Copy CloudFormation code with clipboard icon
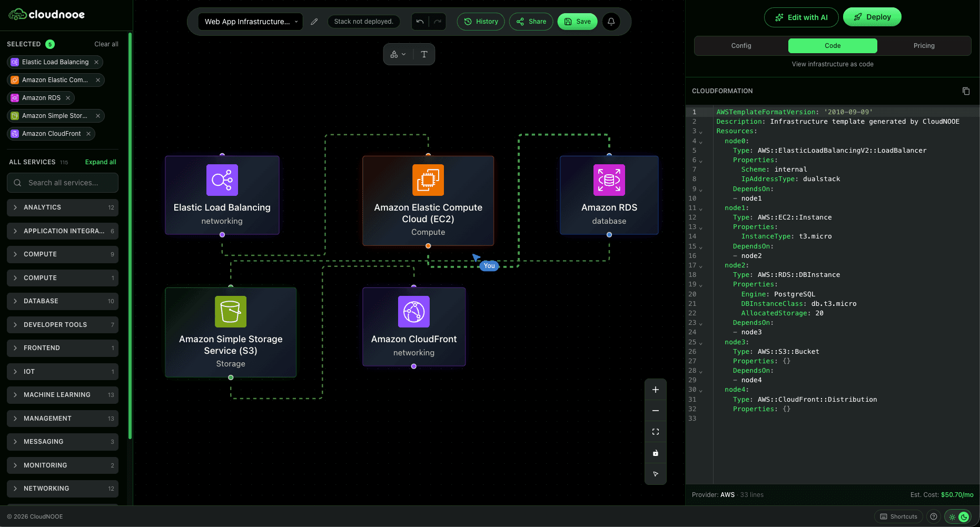This screenshot has width=980, height=527. [x=966, y=91]
